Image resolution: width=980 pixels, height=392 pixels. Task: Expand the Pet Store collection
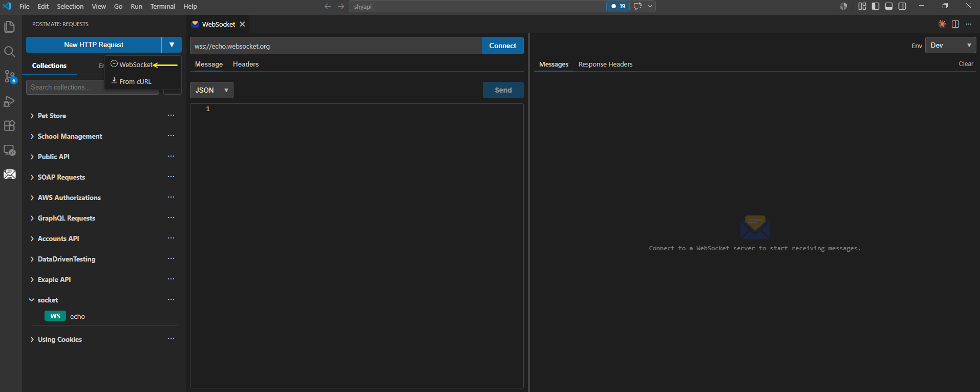(32, 116)
